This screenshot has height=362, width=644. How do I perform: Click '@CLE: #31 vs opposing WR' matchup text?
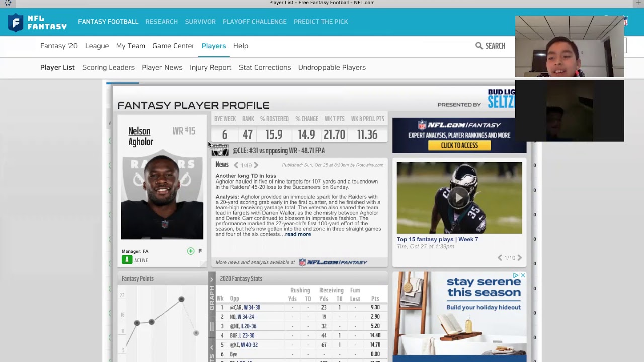(x=278, y=151)
